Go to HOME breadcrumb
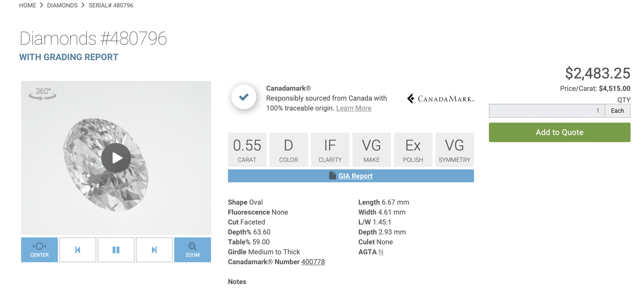Viewport: 644px width, 293px height. tap(27, 5)
